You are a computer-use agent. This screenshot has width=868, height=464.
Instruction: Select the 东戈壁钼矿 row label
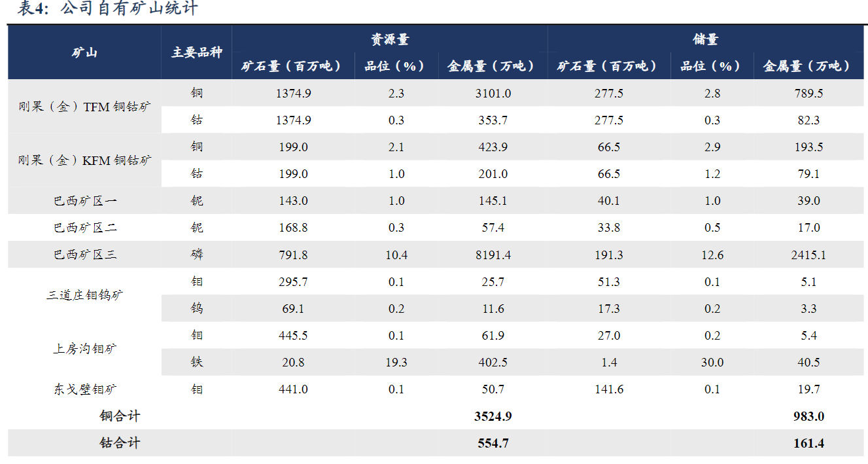pyautogui.click(x=85, y=389)
